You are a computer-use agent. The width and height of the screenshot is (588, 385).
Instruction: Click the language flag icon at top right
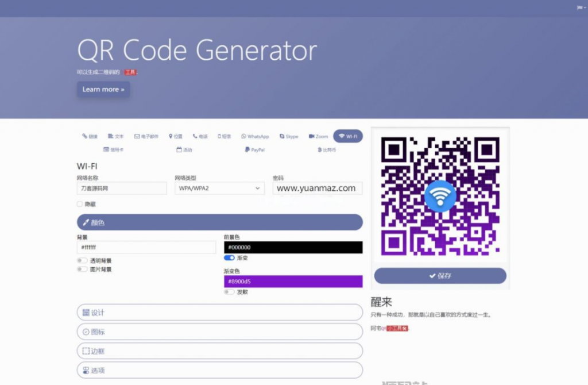[x=581, y=7]
